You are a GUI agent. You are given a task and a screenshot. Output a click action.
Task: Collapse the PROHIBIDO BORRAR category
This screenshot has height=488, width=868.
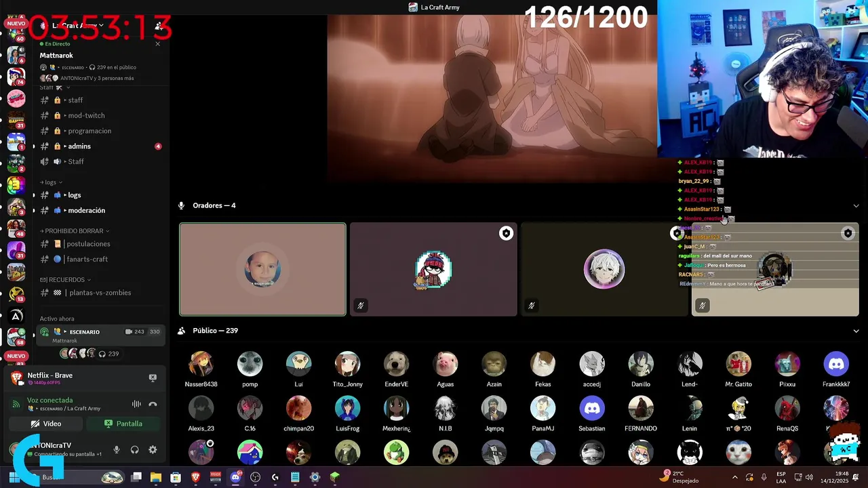click(x=75, y=231)
